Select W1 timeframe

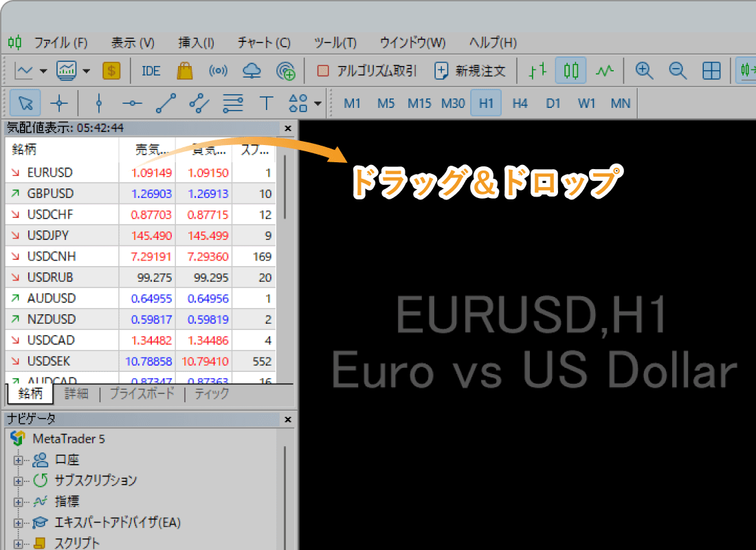click(x=587, y=103)
